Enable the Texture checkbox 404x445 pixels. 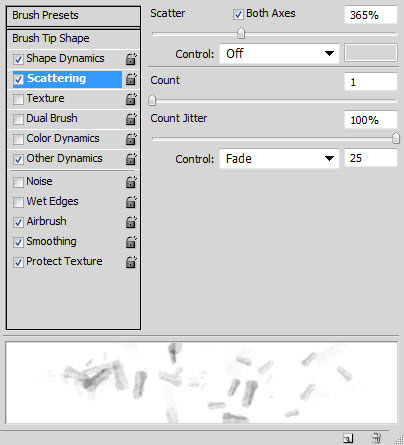pyautogui.click(x=18, y=99)
